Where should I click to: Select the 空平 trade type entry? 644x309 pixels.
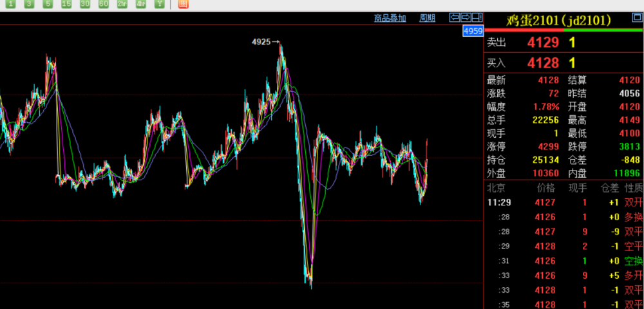tap(633, 246)
